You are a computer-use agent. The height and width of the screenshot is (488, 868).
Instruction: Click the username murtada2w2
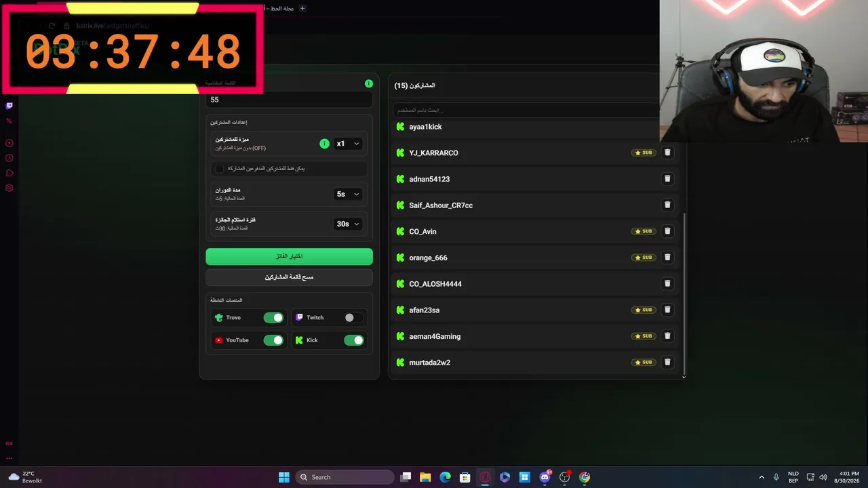[429, 363]
